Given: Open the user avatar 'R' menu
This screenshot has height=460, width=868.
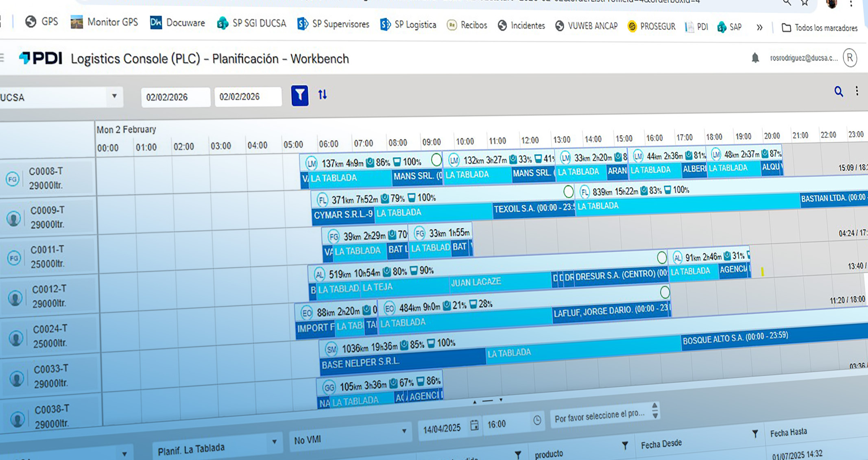Looking at the screenshot, I should (850, 58).
